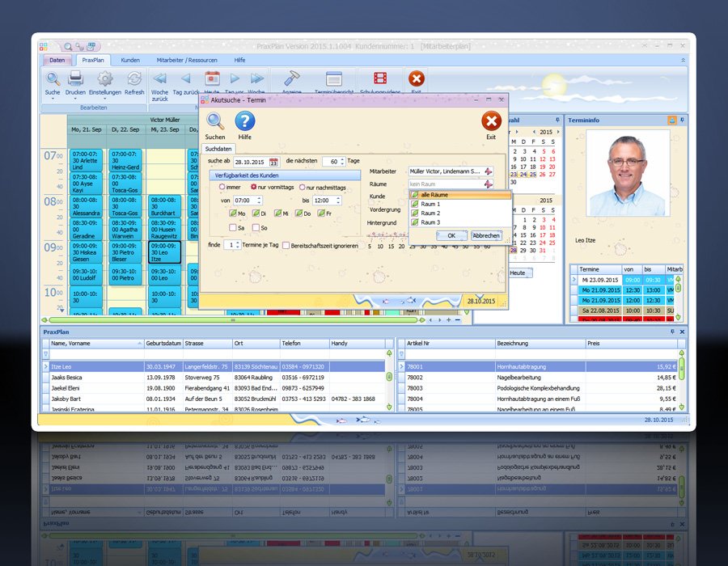Open Terminübersicht window icon
This screenshot has height=566, width=728.
tap(334, 79)
